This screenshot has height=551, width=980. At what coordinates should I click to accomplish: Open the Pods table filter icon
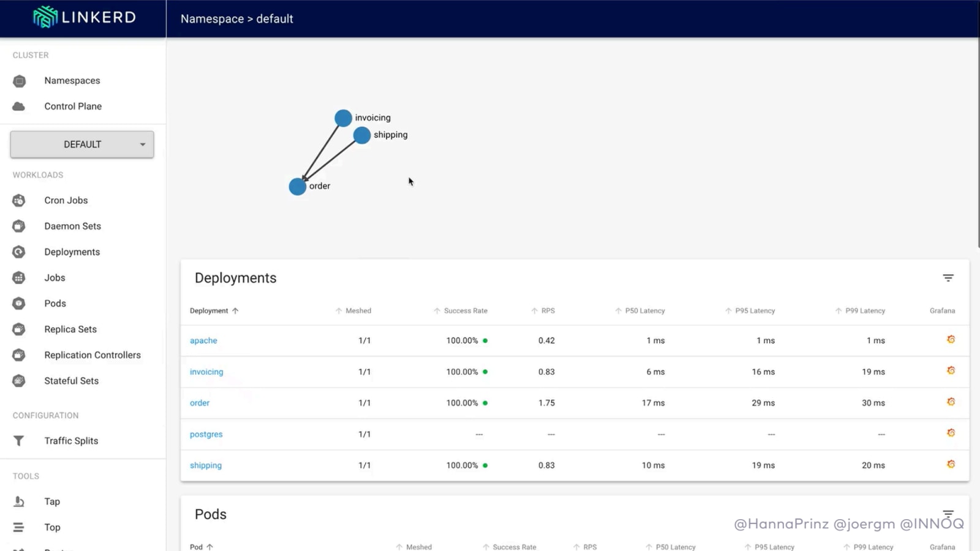coord(948,514)
